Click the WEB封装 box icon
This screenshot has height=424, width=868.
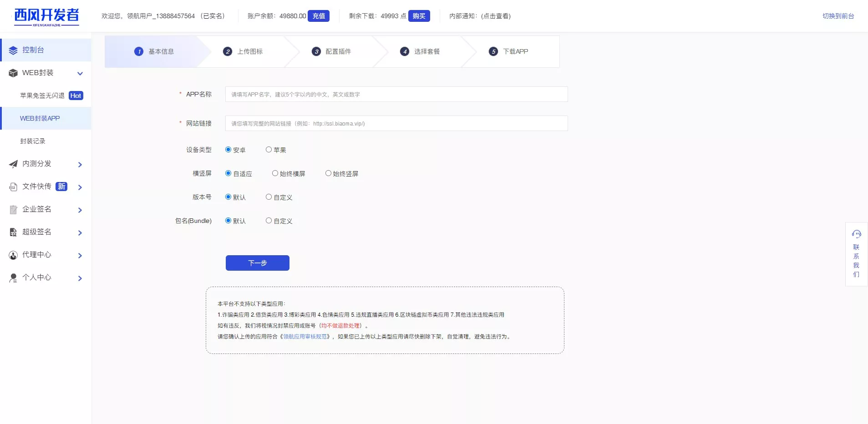coord(13,73)
